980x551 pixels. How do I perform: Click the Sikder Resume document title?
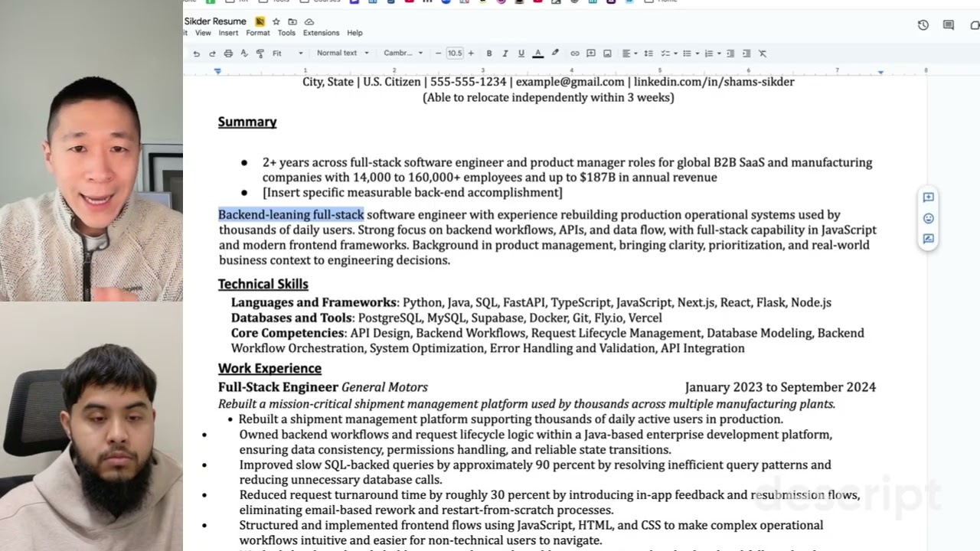[x=215, y=21]
